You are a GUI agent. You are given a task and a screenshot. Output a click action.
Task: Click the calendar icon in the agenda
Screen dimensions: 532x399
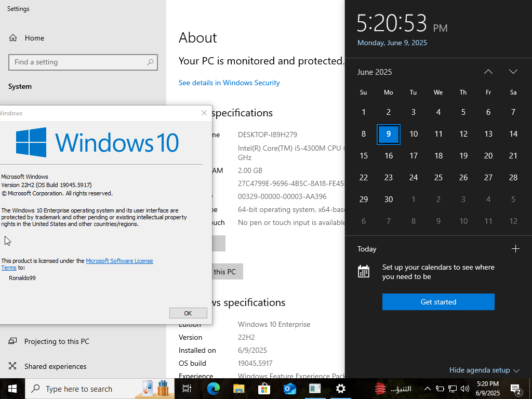(x=364, y=271)
